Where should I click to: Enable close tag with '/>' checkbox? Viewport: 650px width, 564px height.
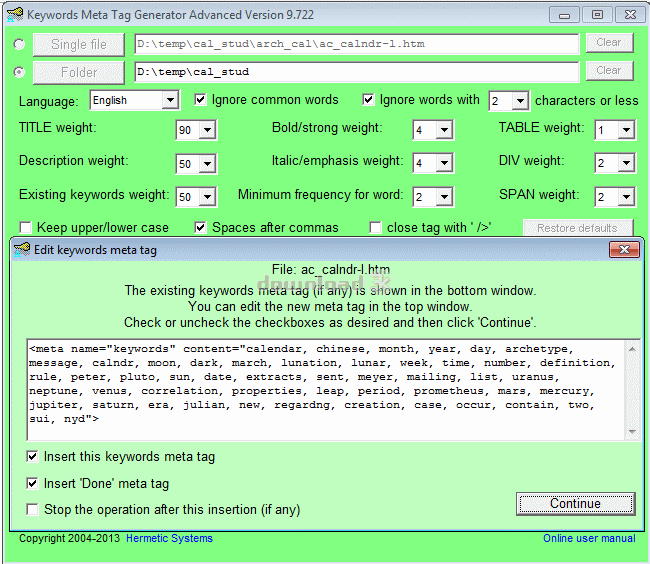(x=376, y=228)
